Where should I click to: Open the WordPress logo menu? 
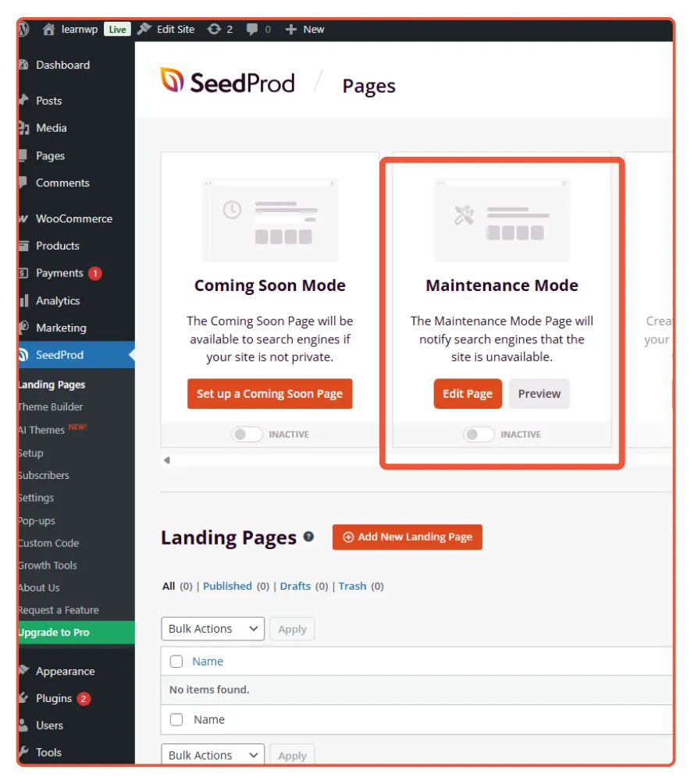coord(22,29)
